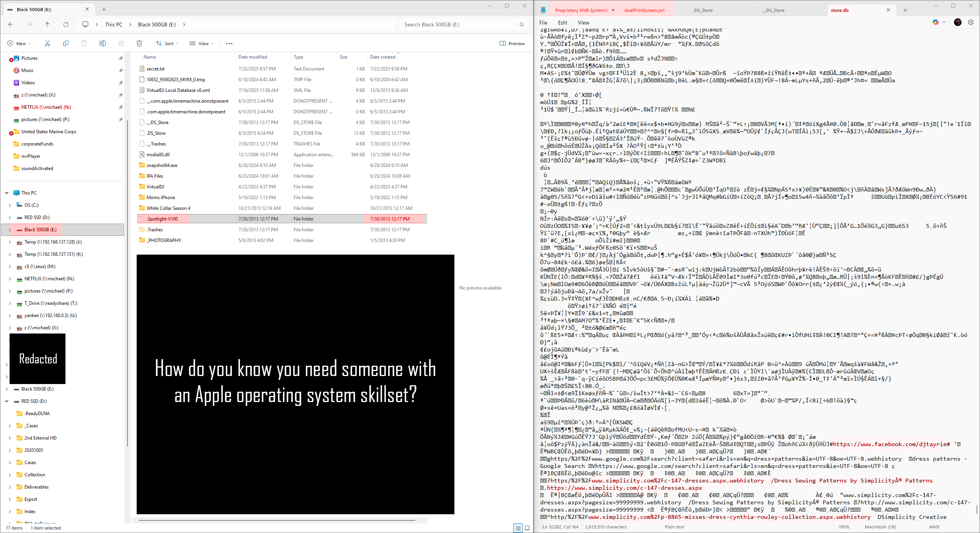Screen dimensions: 980x533
Task: Click the Refresh icon in Explorer
Action: pos(66,25)
